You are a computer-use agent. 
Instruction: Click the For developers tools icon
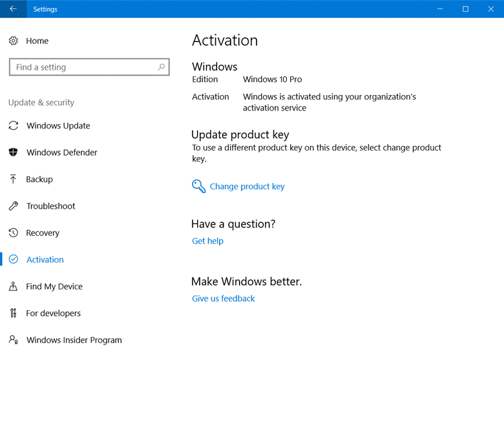(13, 313)
